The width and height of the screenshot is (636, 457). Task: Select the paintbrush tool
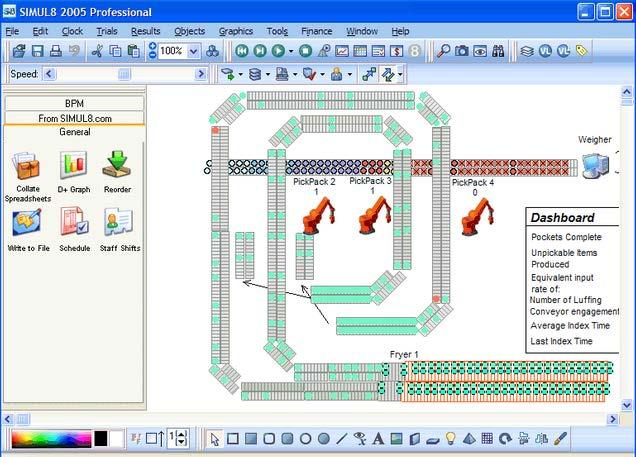(560, 439)
